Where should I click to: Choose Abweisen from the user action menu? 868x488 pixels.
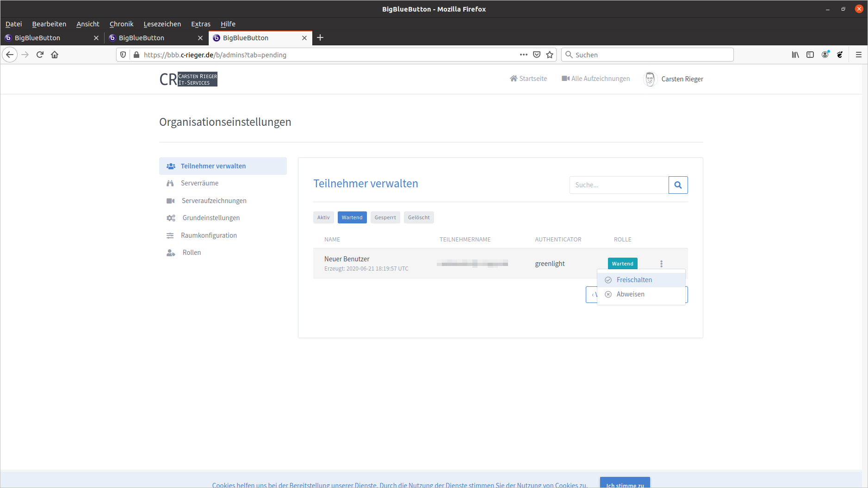point(641,294)
